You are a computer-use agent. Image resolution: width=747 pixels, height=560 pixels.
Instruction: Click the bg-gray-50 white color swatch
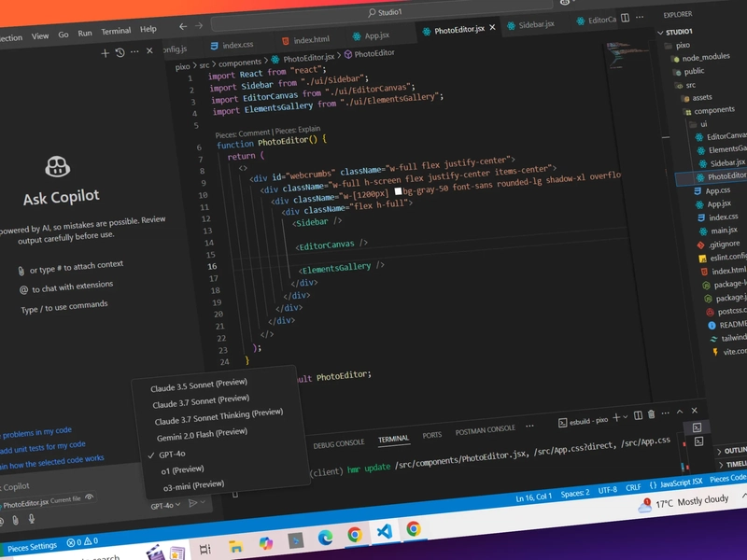398,191
